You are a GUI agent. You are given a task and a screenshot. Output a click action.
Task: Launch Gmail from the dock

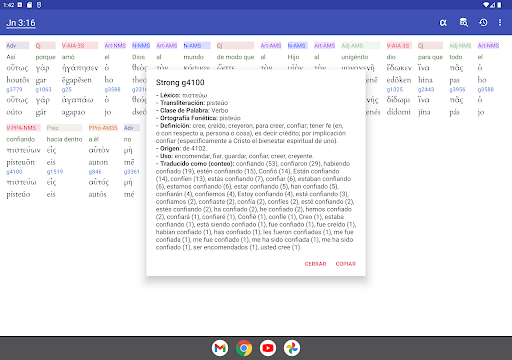(x=220, y=348)
